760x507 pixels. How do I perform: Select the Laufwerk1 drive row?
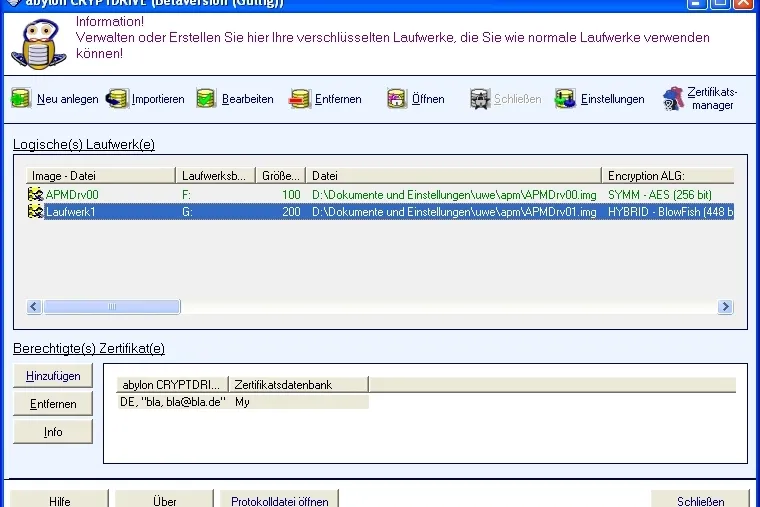(380, 211)
